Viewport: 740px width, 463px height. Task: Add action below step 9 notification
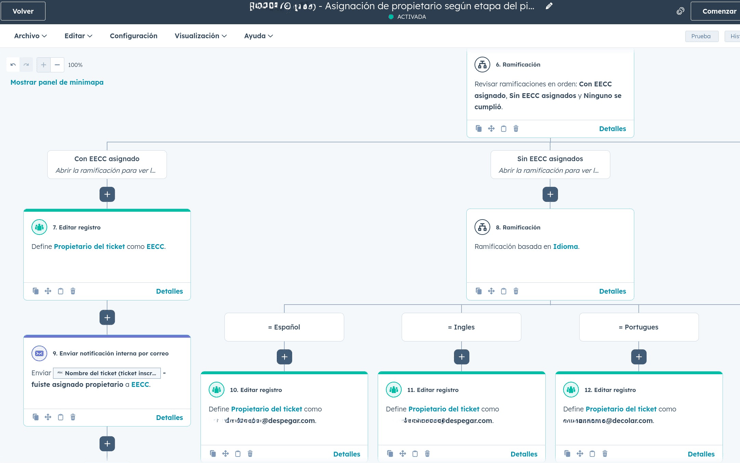(107, 444)
